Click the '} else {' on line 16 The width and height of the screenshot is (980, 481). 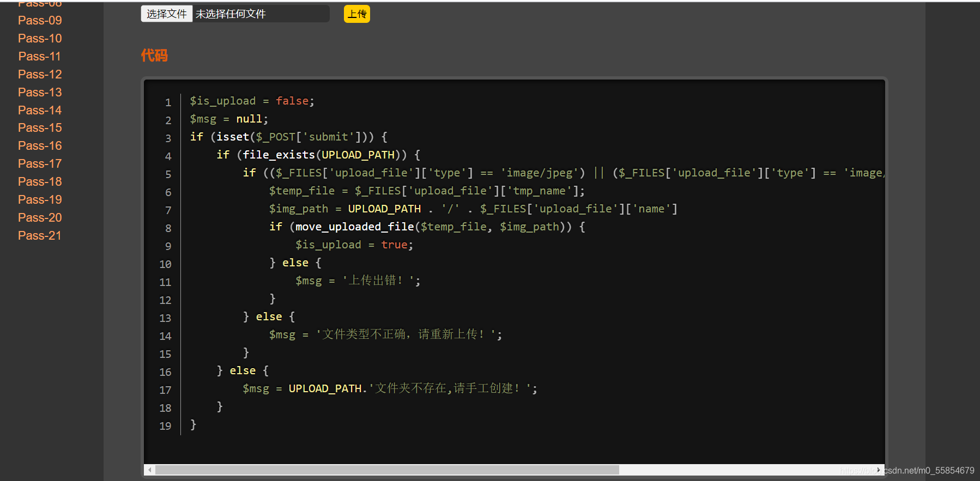(x=243, y=370)
